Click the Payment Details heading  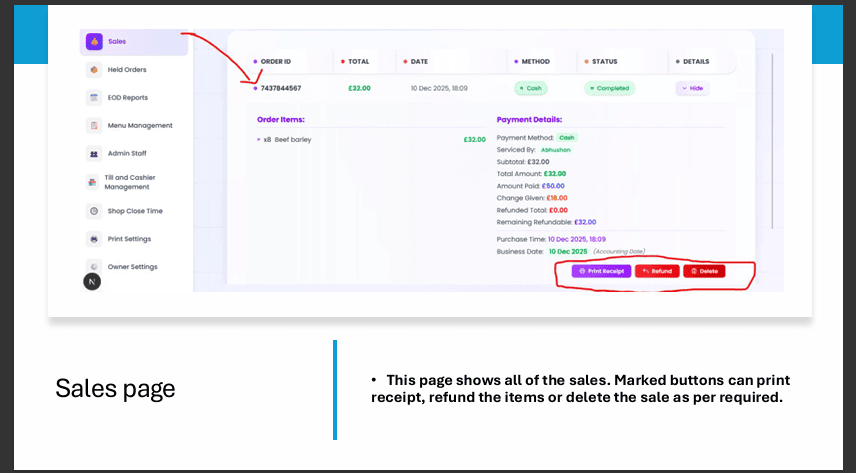[529, 120]
